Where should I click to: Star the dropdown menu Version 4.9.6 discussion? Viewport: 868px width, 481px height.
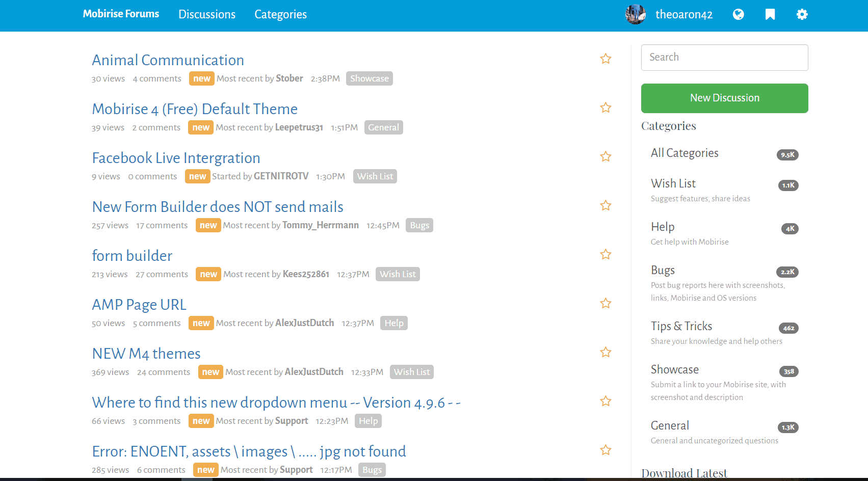[x=606, y=401]
